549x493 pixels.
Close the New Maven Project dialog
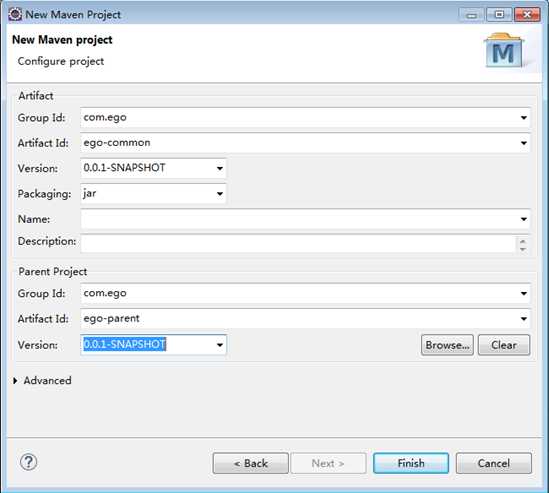(x=527, y=15)
